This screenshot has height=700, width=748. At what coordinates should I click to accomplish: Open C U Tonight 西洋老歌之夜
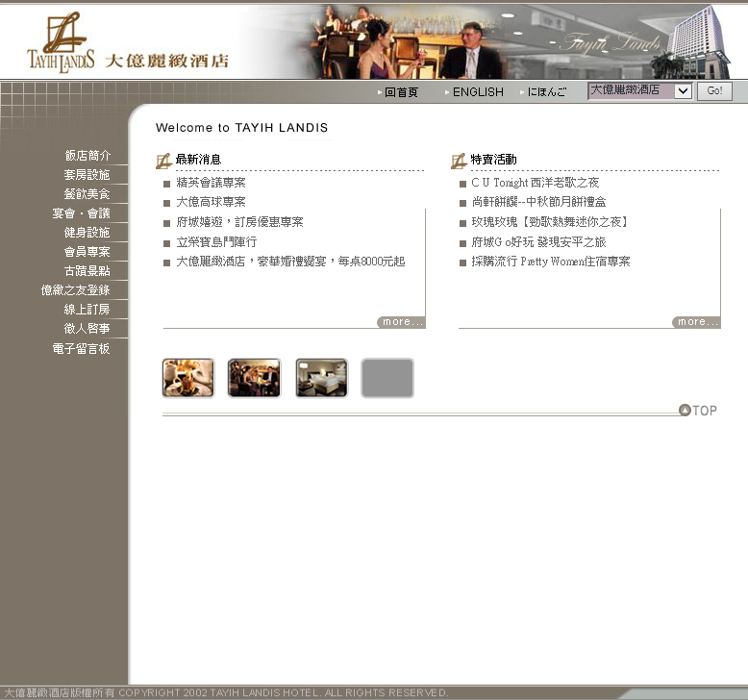536,183
